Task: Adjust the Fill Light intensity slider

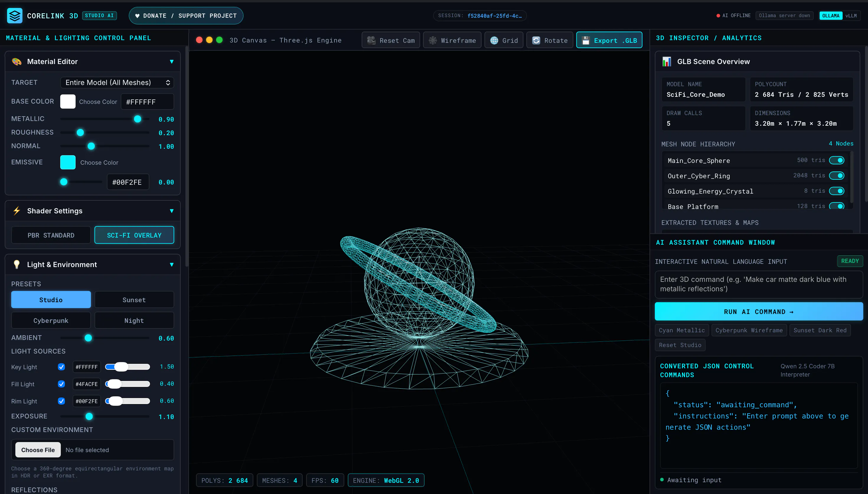Action: 127,384
